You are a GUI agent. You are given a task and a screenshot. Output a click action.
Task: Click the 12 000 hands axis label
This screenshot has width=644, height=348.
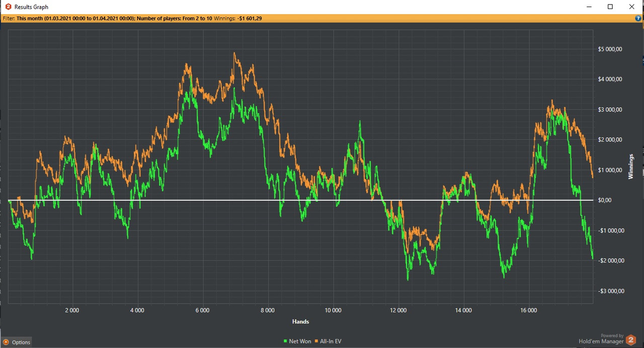398,310
